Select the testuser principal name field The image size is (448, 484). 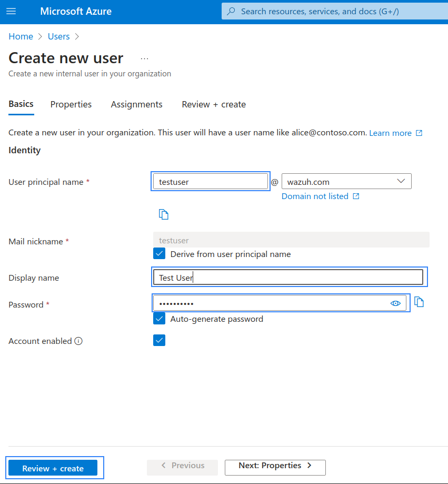210,181
